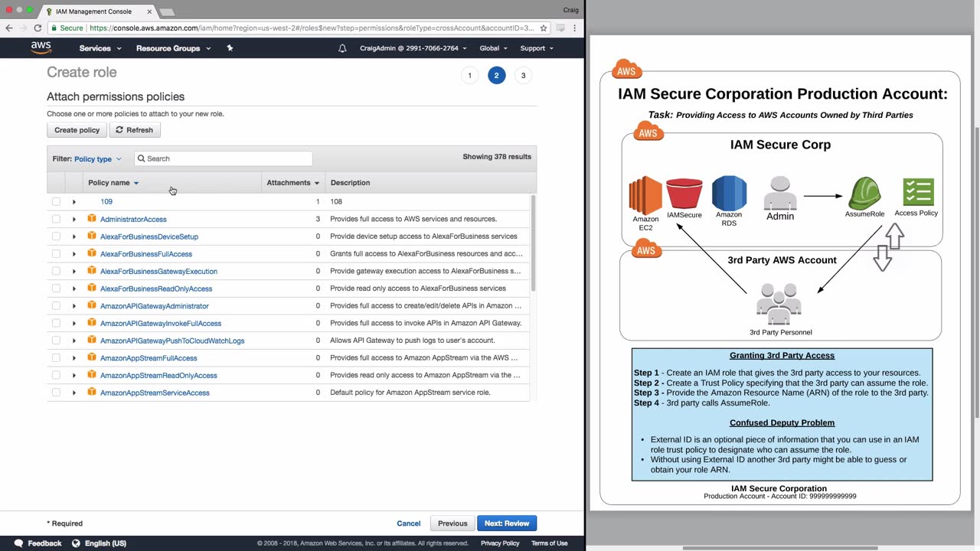
Task: Click the pin shortcut icon in the AWS navbar
Action: click(230, 48)
